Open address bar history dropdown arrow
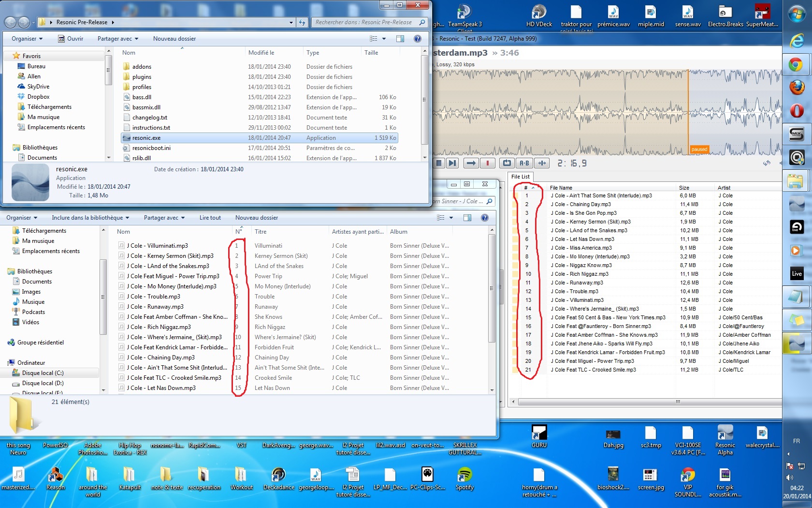 click(291, 22)
